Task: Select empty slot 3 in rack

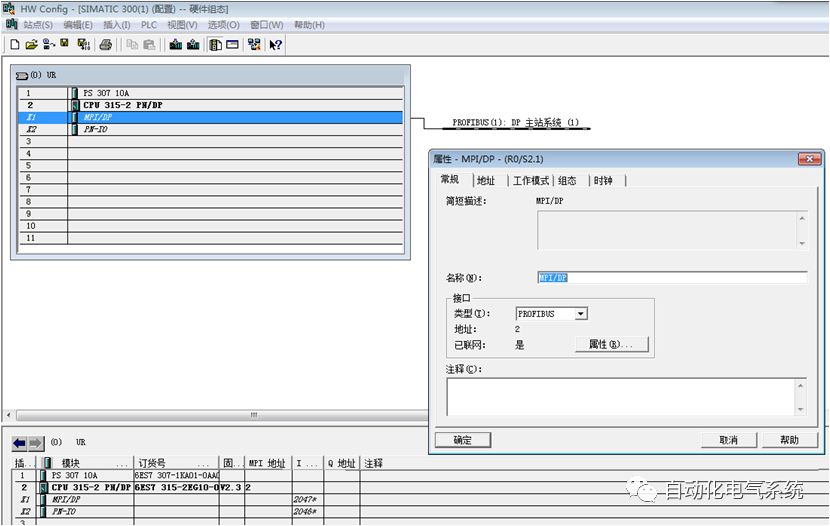Action: [210, 141]
